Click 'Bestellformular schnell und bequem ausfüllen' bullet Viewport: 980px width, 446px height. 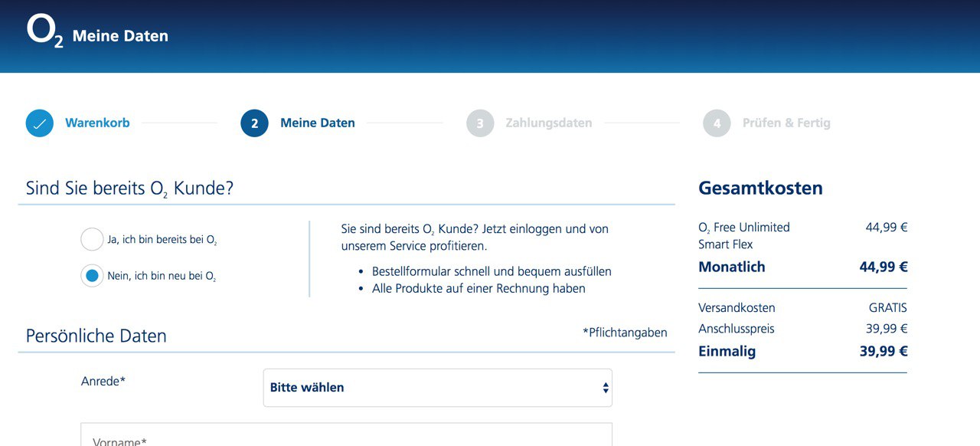point(492,272)
